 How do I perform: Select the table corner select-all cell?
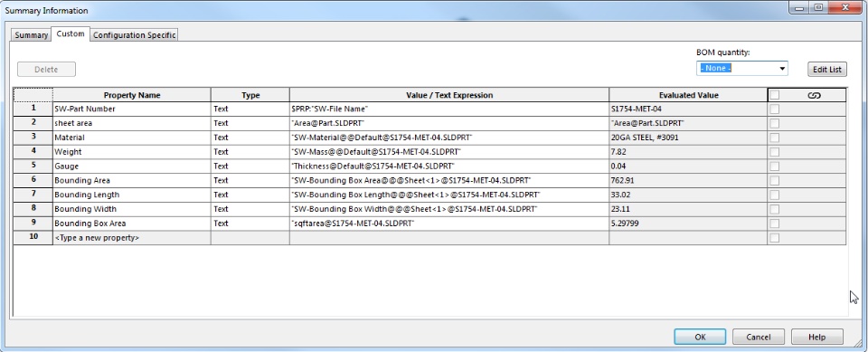tap(33, 95)
